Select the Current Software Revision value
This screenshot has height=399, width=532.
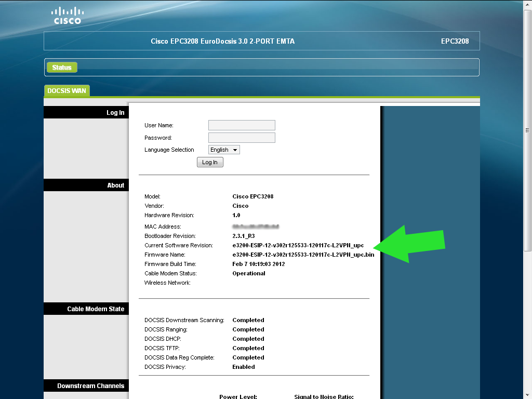[x=298, y=245]
